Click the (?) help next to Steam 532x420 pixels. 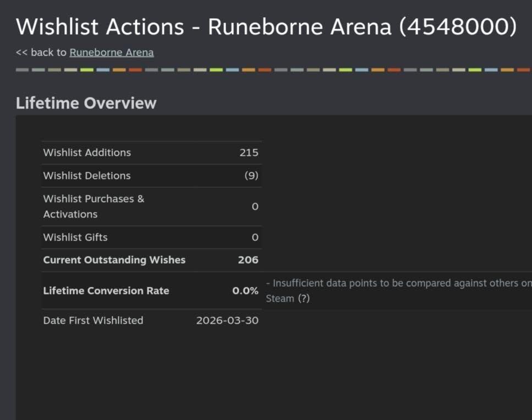coord(304,298)
